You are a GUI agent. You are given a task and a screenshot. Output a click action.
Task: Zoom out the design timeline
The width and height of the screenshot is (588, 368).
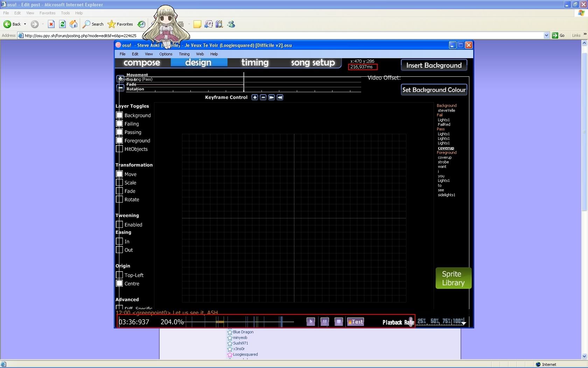coord(120,88)
